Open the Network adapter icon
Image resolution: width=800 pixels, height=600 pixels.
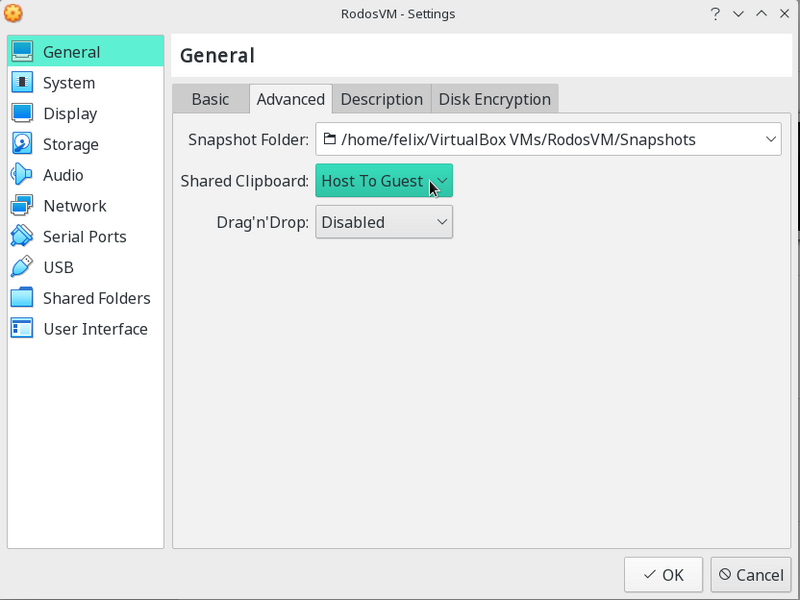point(23,206)
